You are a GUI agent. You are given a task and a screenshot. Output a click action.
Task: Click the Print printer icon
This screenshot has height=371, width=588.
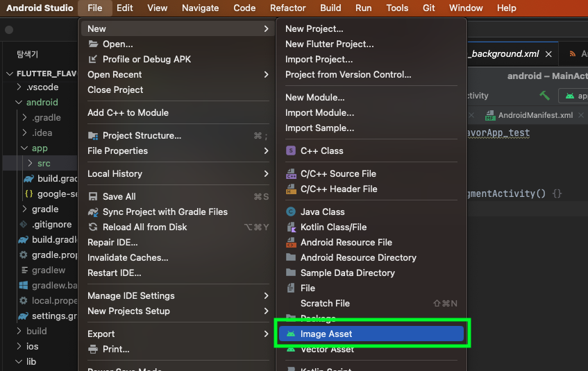[x=92, y=350]
